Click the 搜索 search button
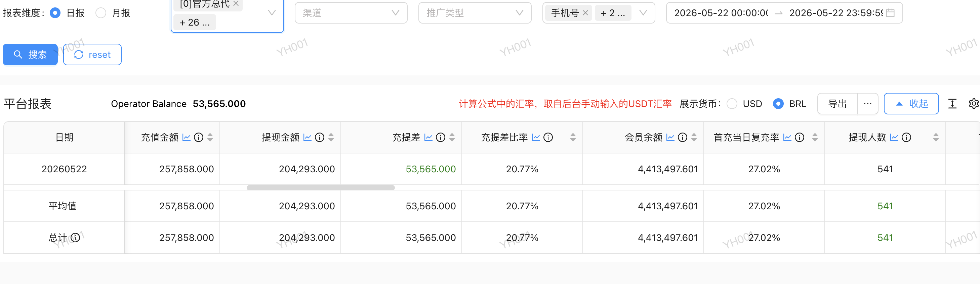 [x=30, y=55]
